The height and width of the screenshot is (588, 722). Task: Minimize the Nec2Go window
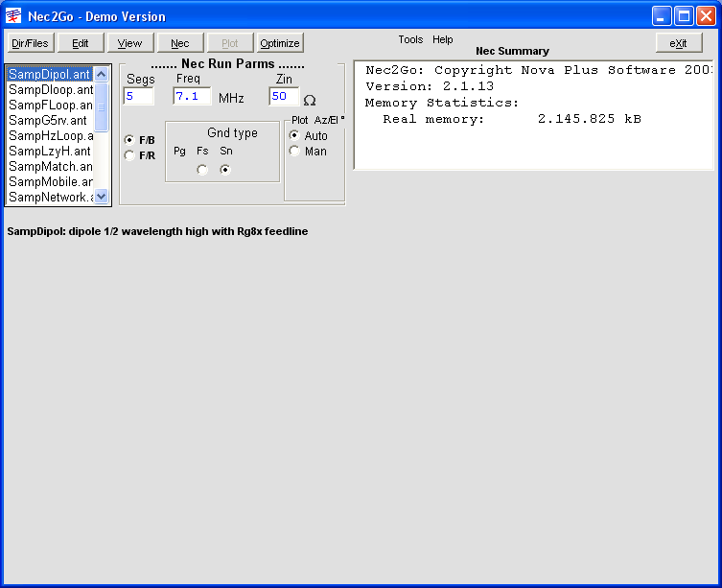(662, 16)
